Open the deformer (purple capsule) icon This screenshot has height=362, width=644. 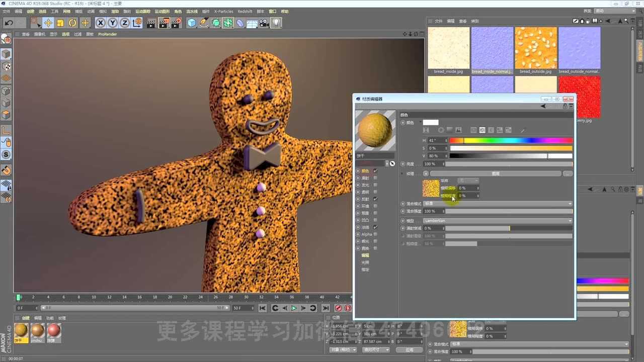click(240, 23)
